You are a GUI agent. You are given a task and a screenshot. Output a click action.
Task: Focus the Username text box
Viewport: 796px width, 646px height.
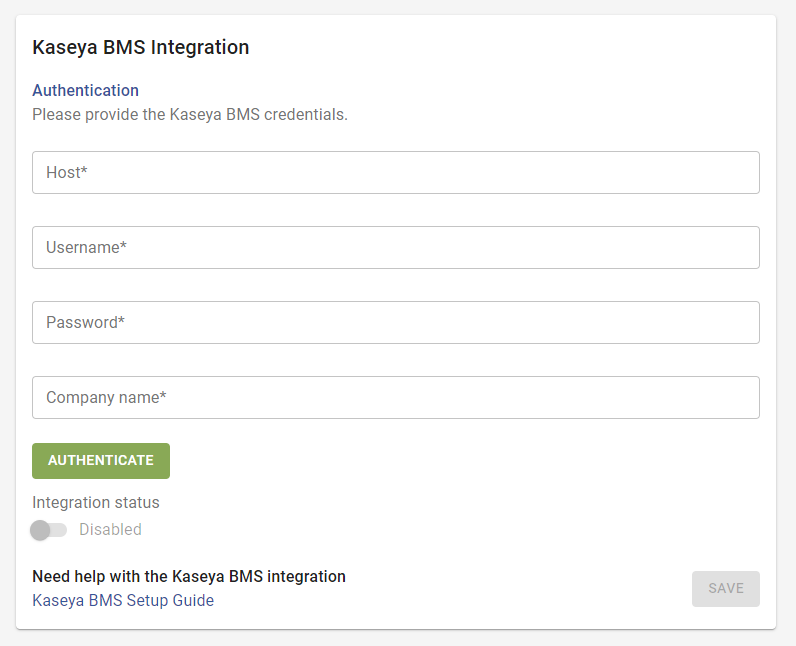point(395,248)
